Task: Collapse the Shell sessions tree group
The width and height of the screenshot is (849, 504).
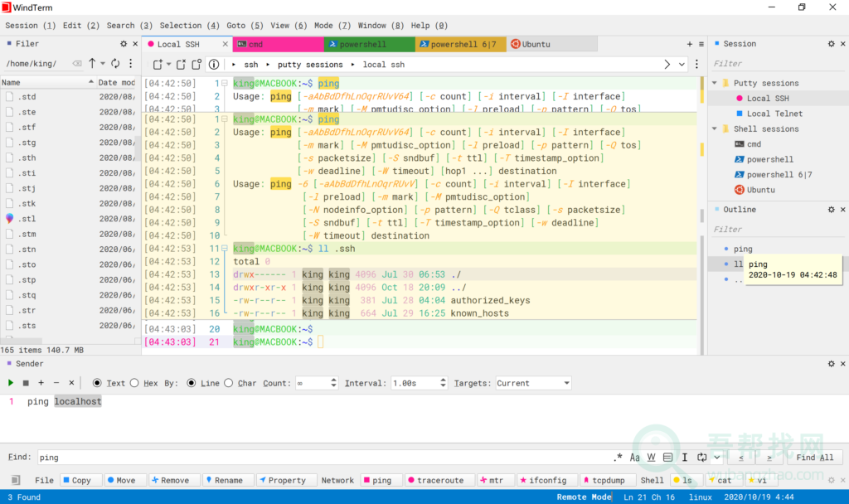Action: (x=715, y=128)
